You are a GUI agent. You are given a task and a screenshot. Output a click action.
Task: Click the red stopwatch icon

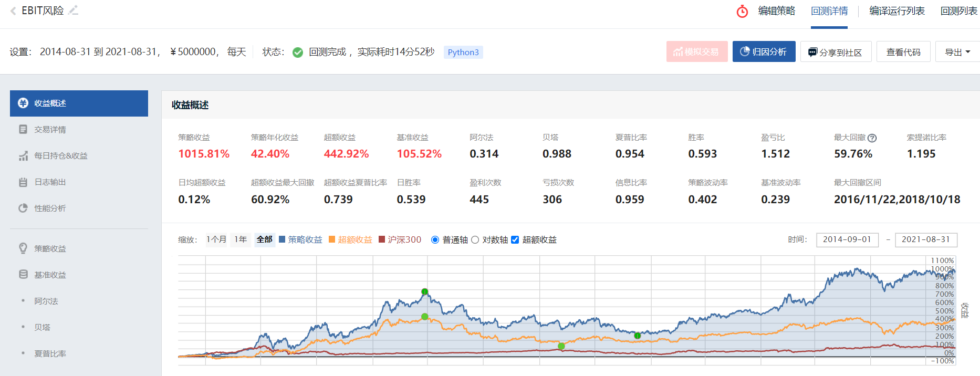click(742, 12)
